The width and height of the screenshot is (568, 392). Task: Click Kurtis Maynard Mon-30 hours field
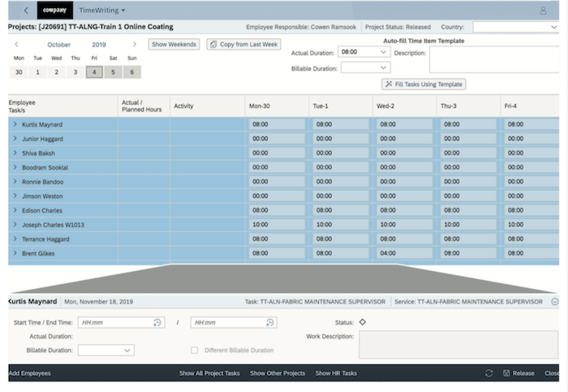[x=278, y=124]
